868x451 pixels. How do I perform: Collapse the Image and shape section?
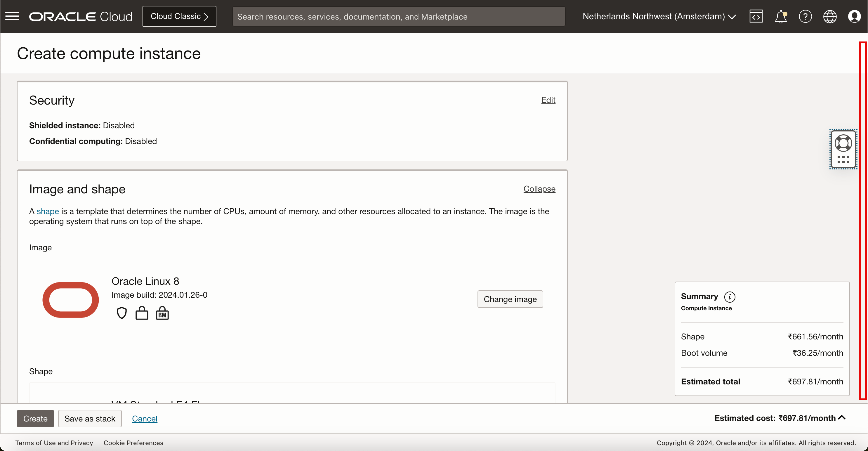click(x=539, y=189)
